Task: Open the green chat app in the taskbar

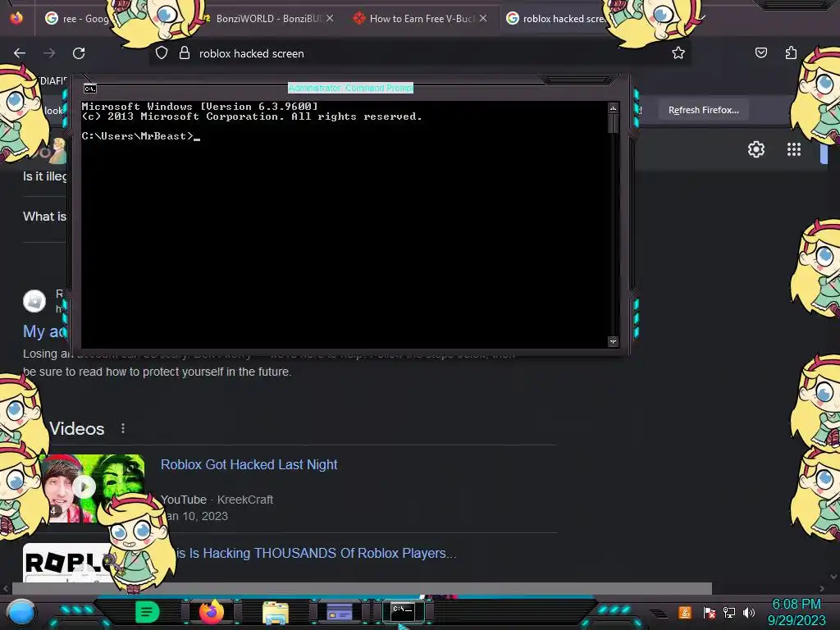Action: [x=147, y=612]
